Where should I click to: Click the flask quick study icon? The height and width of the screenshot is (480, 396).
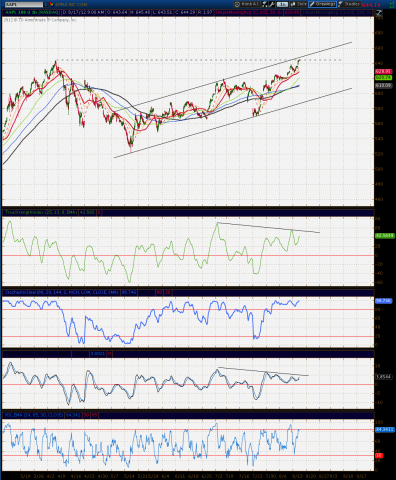(x=265, y=4)
